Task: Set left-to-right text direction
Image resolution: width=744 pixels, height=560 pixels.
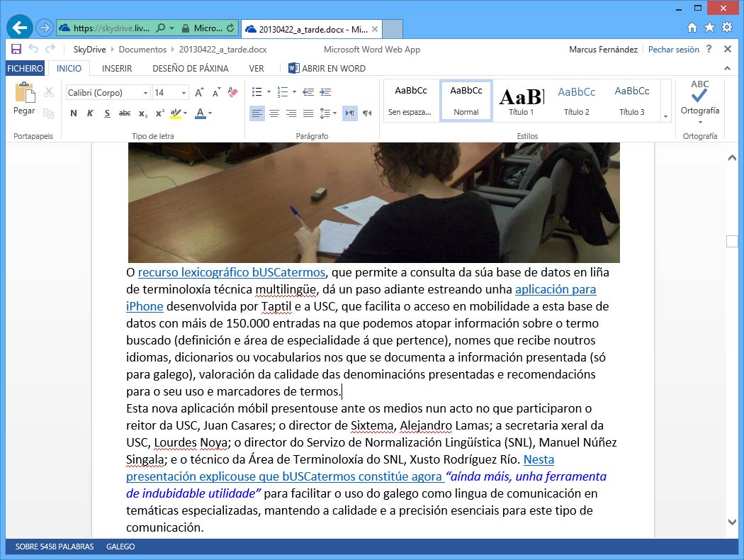Action: [x=350, y=113]
